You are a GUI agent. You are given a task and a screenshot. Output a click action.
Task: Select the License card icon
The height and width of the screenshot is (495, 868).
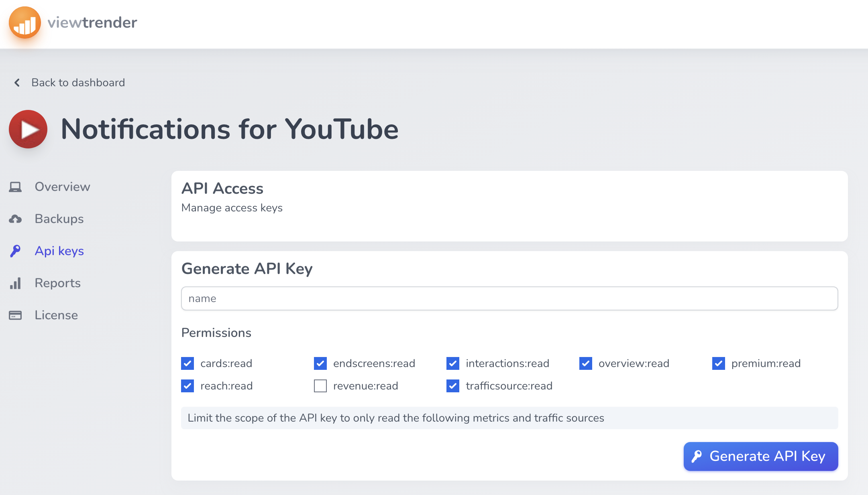click(x=15, y=315)
